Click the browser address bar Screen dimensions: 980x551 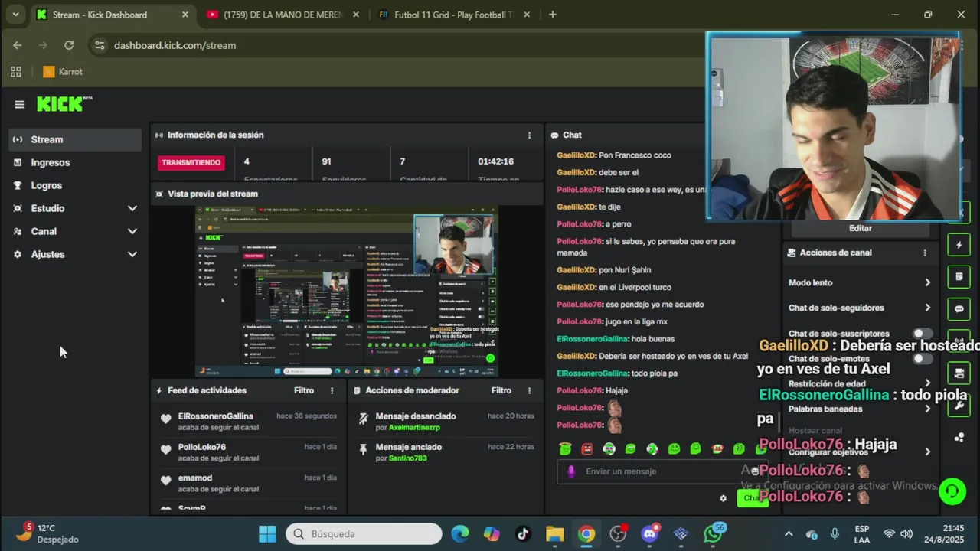pos(398,45)
